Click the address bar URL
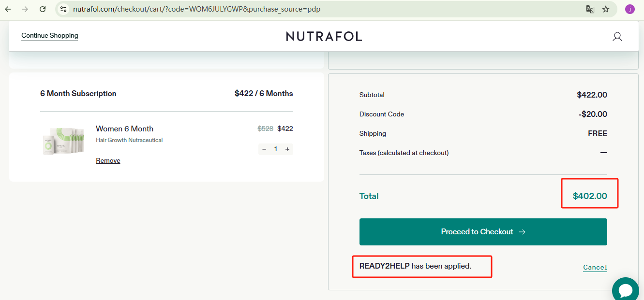Image resolution: width=644 pixels, height=300 pixels. (196, 9)
